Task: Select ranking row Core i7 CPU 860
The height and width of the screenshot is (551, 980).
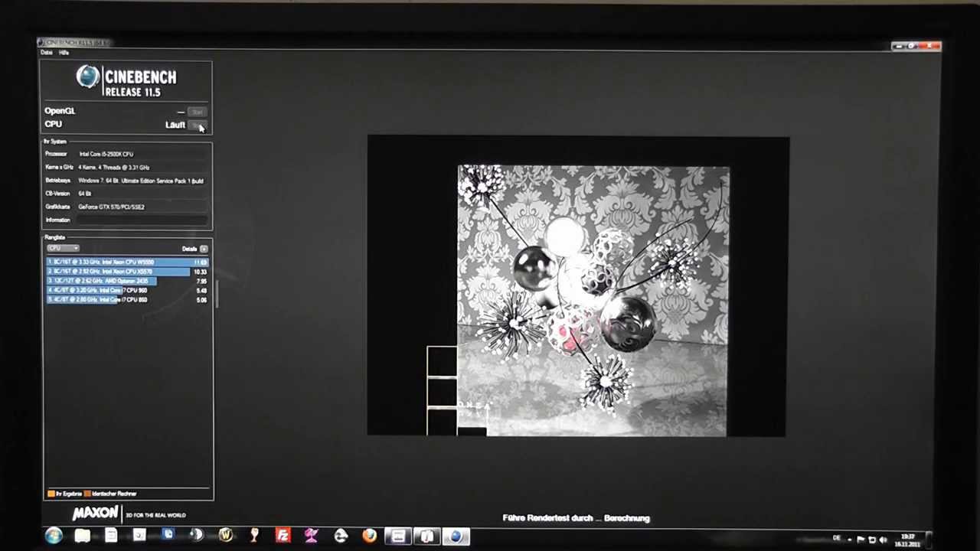Action: click(x=127, y=299)
